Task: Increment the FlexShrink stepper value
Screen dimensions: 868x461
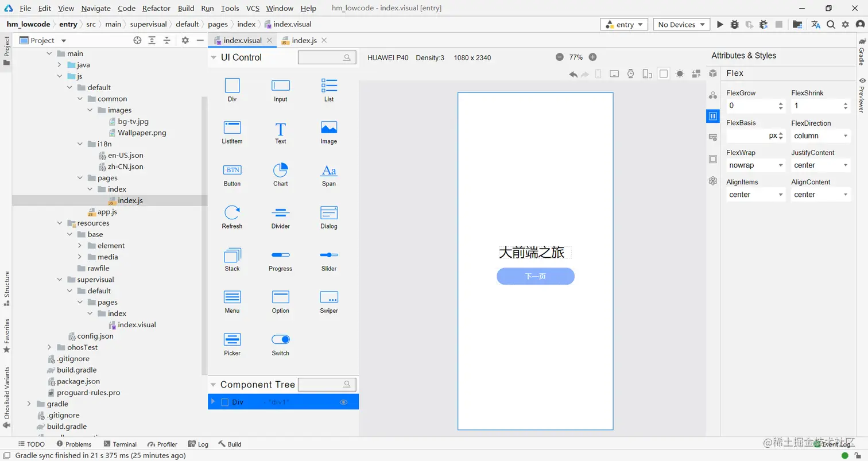Action: 846,103
